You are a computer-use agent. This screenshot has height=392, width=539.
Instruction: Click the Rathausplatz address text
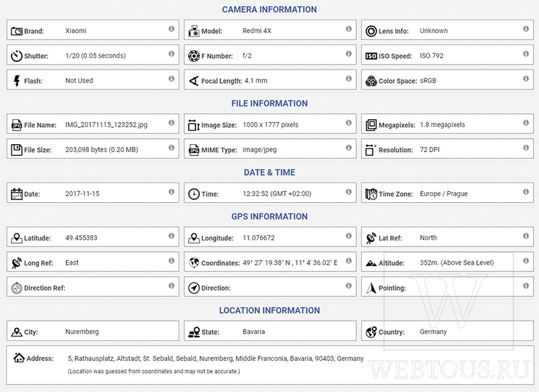(94, 358)
